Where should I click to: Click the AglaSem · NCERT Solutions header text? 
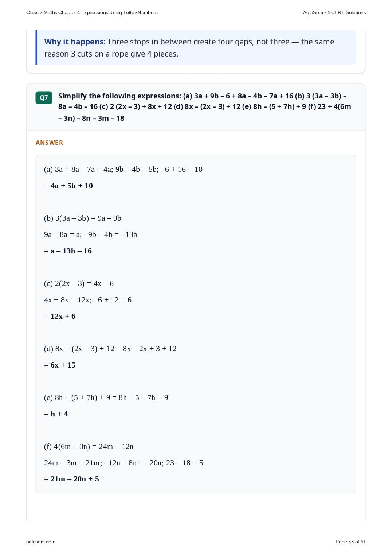click(x=334, y=12)
